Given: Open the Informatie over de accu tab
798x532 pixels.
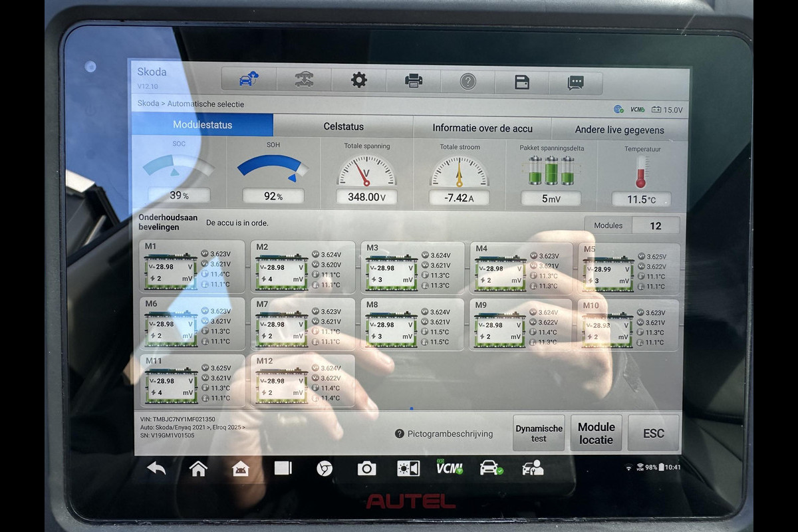Looking at the screenshot, I should 482,128.
